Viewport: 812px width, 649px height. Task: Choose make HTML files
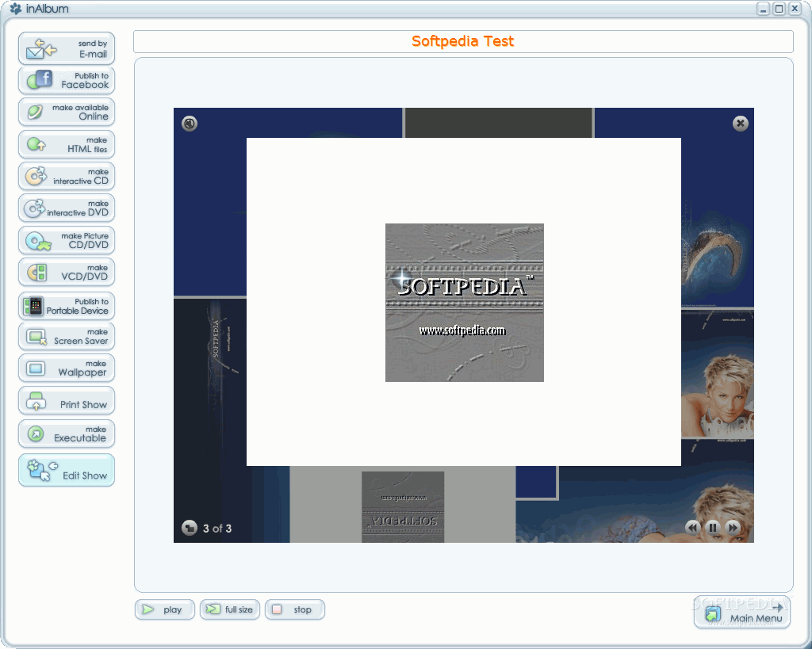67,144
